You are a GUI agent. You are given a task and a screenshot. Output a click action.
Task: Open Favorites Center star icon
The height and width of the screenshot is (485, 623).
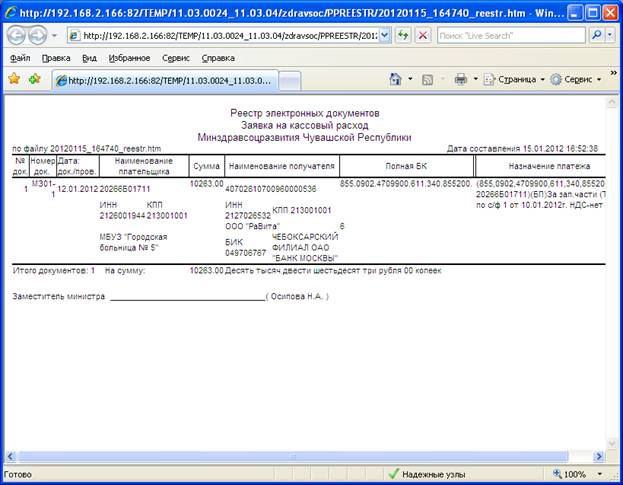tap(14, 78)
